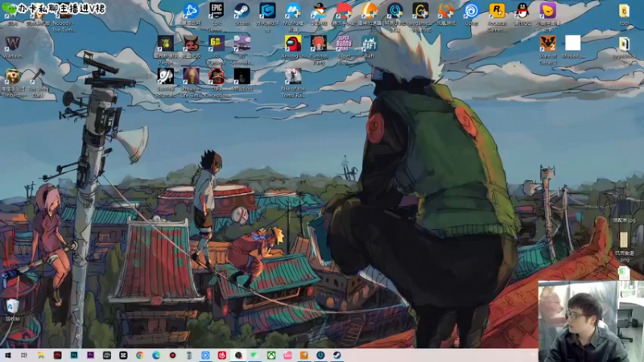The height and width of the screenshot is (362, 644).
Task: Open the purple smiley face app shortcut
Action: click(x=547, y=11)
